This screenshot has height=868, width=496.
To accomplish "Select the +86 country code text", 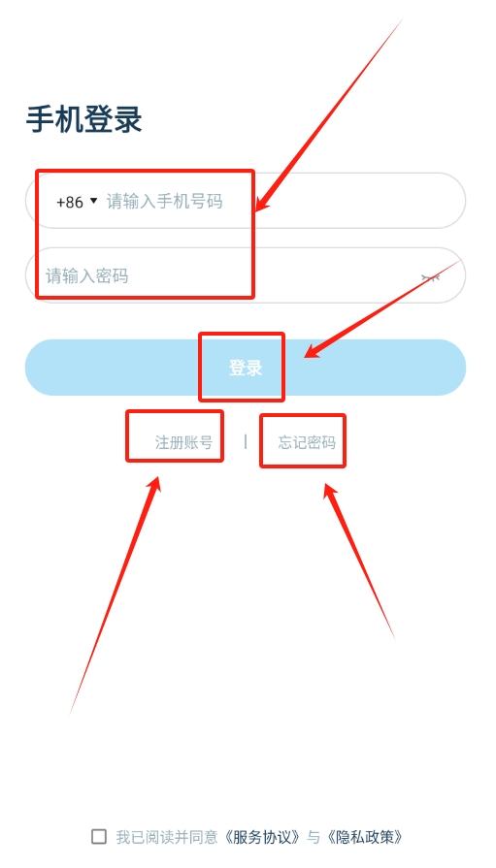I will point(70,202).
